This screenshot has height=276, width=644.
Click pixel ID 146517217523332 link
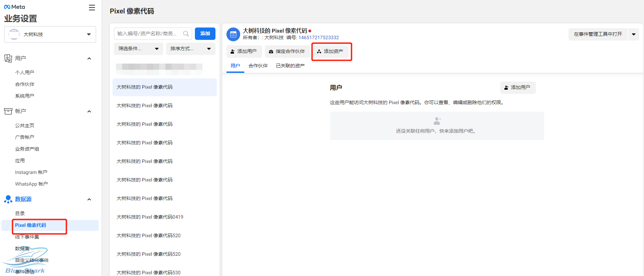[x=318, y=37]
